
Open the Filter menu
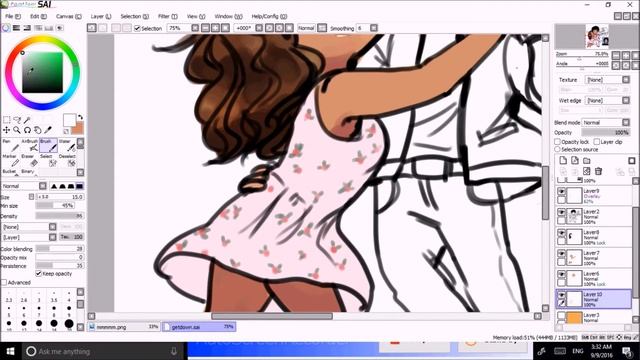[168, 16]
